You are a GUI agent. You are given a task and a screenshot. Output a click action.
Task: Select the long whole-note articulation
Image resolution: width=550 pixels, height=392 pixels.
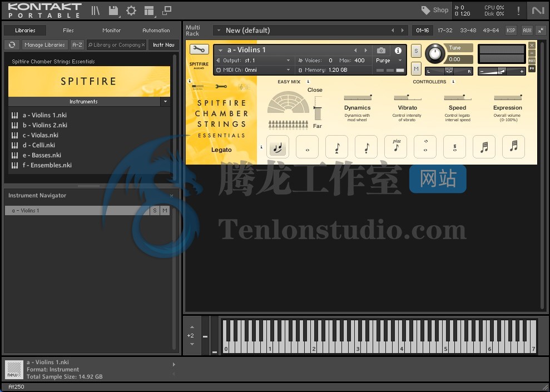(x=308, y=147)
